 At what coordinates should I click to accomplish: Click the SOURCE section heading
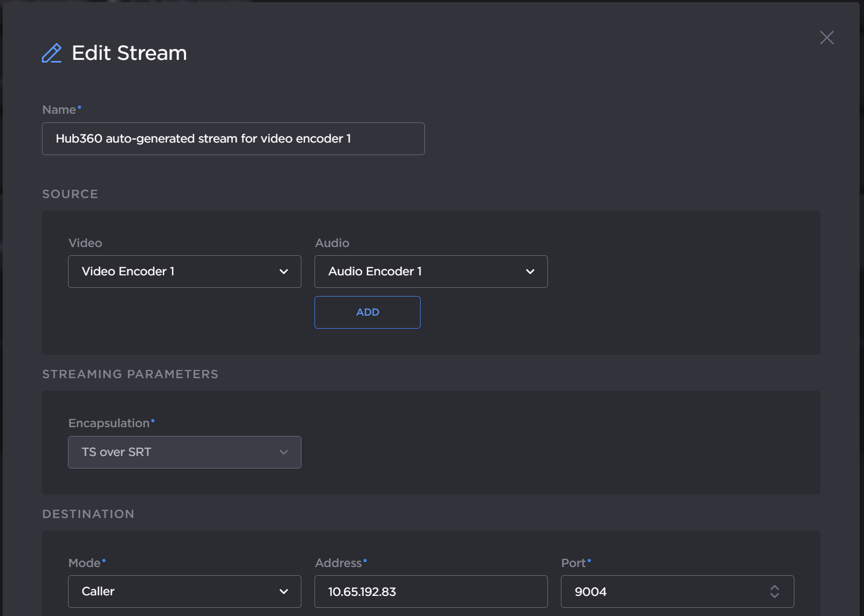[70, 194]
